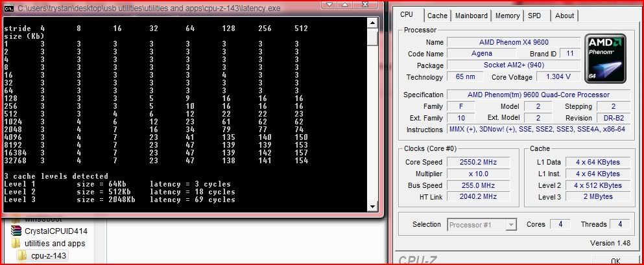Click the processor Name field
This screenshot has height=265, width=644.
coord(512,42)
